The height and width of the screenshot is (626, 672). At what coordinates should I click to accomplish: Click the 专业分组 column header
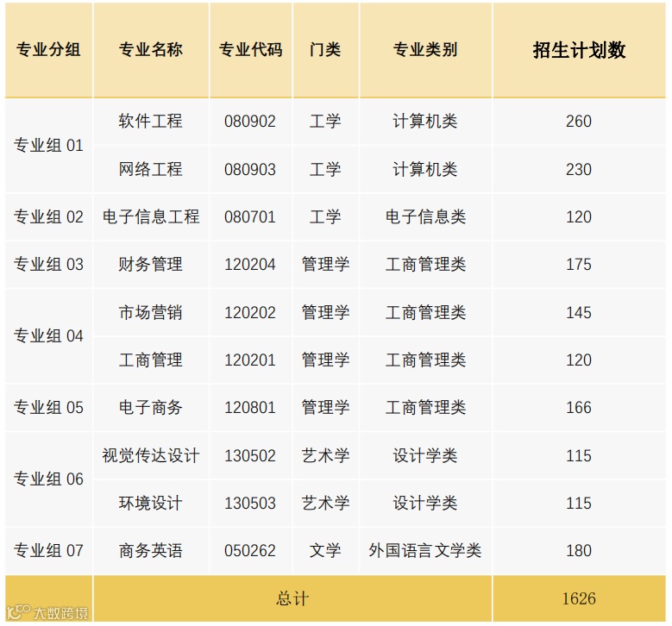click(48, 50)
